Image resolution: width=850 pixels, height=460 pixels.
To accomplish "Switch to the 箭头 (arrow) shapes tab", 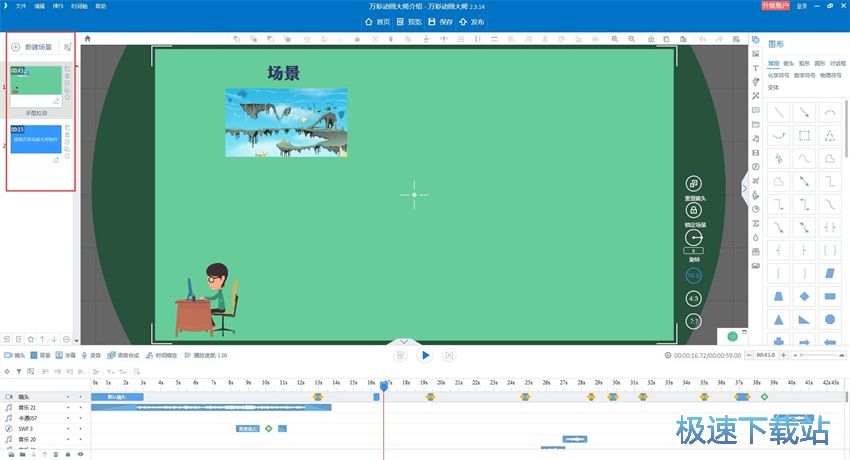I will tap(789, 63).
